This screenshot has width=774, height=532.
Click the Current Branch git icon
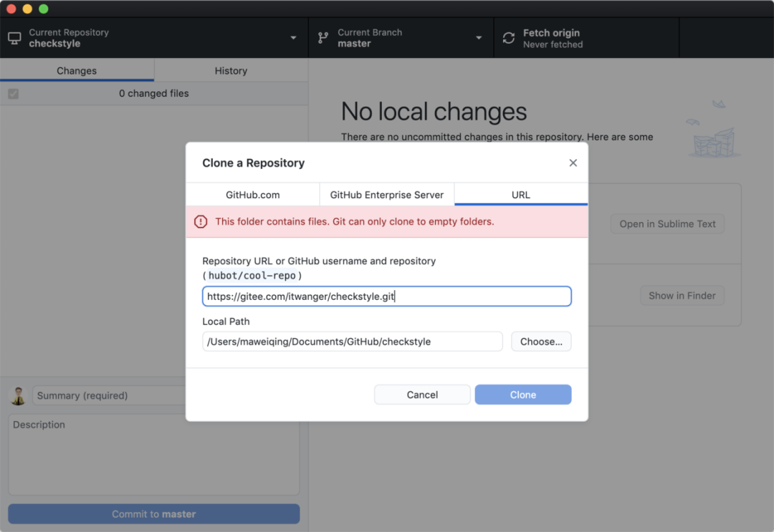click(323, 38)
